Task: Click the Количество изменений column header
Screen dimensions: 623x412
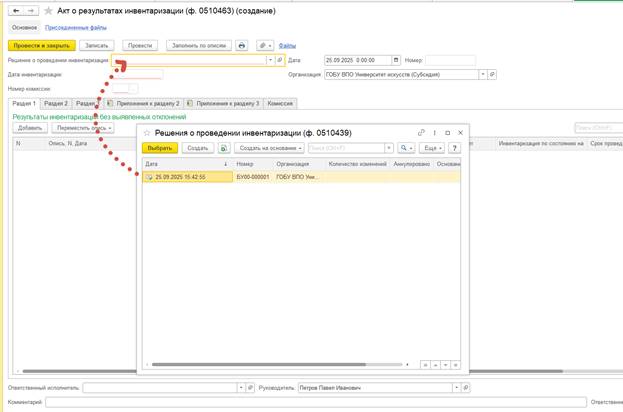Action: (x=358, y=164)
